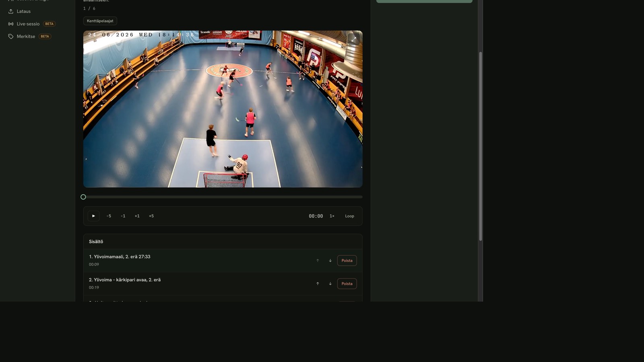Toggle Loop playback

[349, 216]
